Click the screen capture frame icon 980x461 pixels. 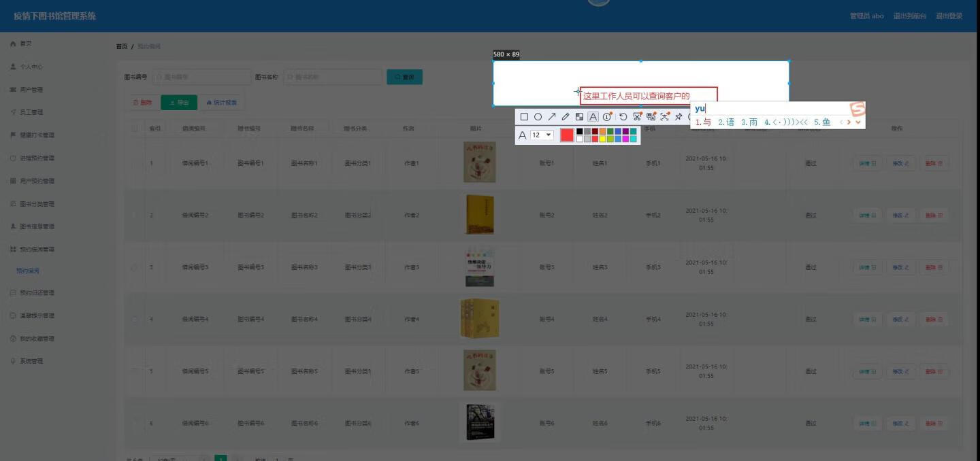(665, 117)
